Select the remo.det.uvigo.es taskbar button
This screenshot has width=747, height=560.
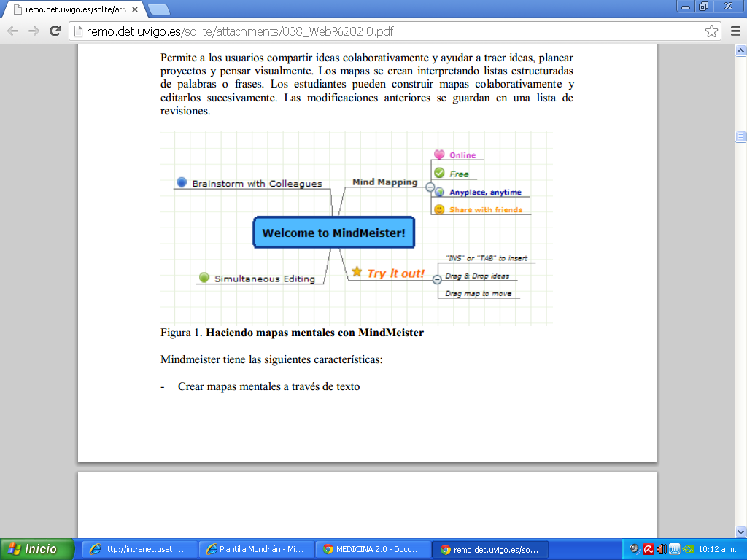pos(490,550)
